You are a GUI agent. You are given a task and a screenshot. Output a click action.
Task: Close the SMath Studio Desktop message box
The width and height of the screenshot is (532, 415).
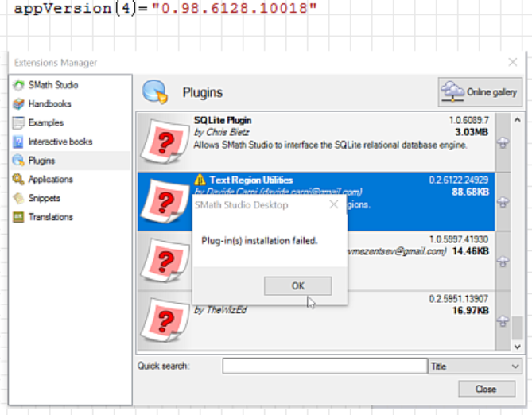(x=334, y=204)
